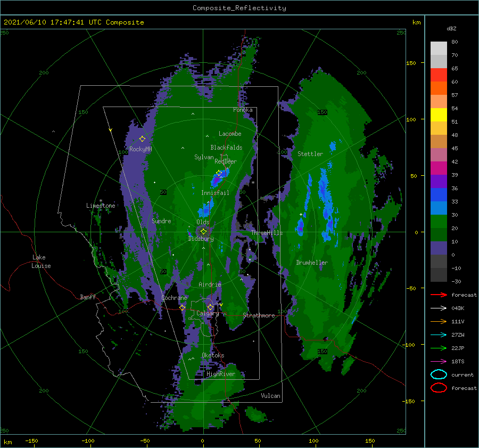Select the bright yellow 51-54 dBZ swatch
The height and width of the screenshot is (448, 479).
pos(439,115)
